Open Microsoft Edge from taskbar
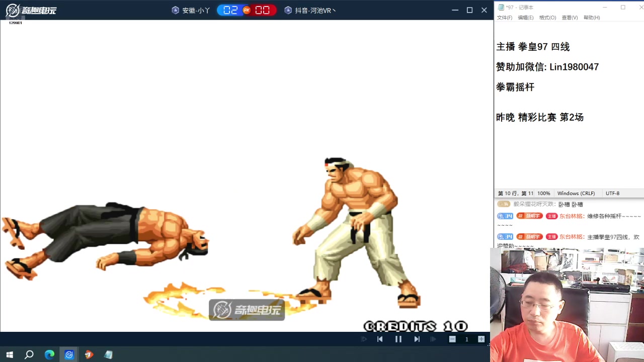 pos(49,354)
